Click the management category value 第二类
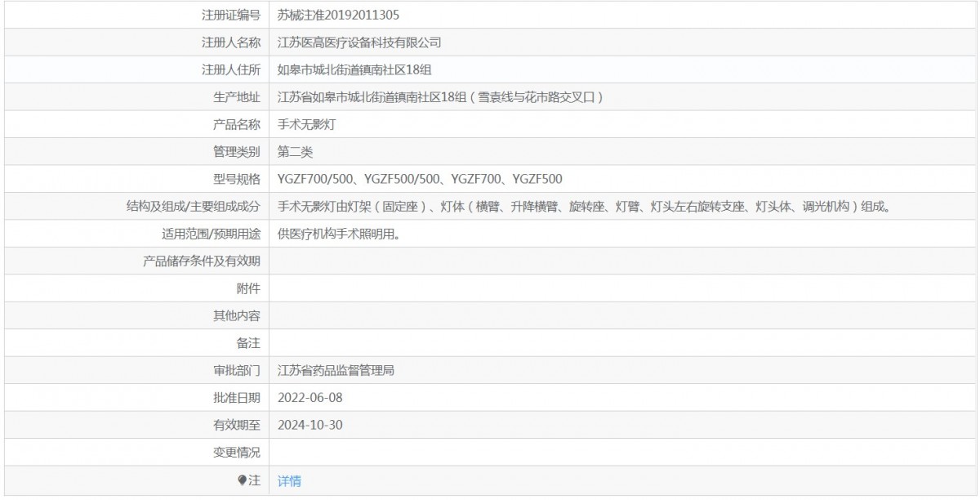Viewport: 980px width, 500px height. 295,152
